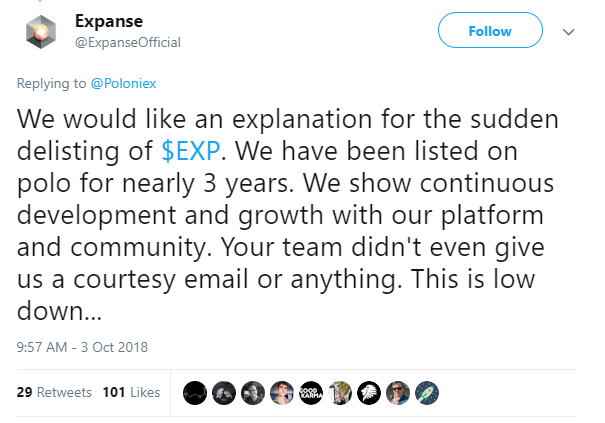
Task: Click the tweet body text
Action: [287, 214]
